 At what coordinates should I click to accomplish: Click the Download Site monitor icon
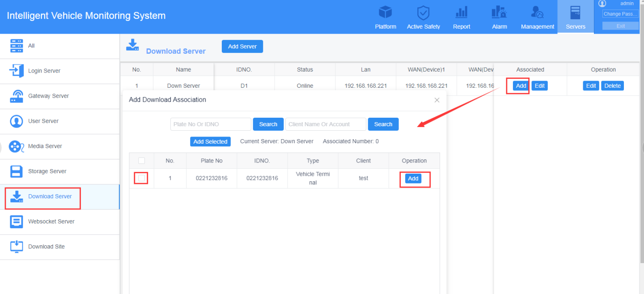point(16,247)
